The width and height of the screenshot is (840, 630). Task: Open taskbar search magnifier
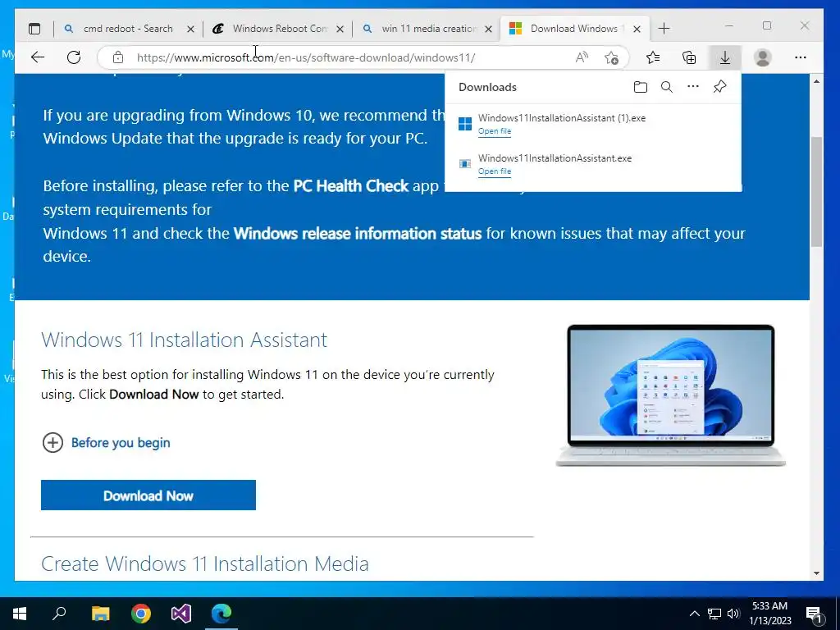click(59, 614)
